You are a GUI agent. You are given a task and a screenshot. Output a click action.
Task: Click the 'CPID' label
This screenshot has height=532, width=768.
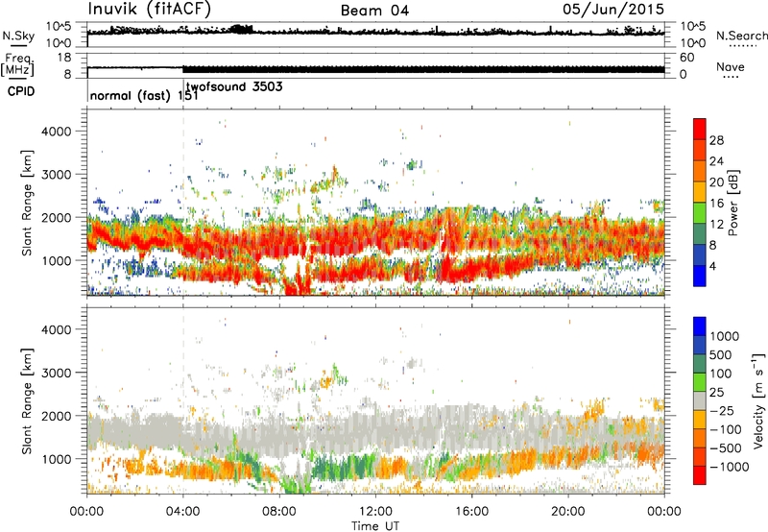click(x=21, y=91)
